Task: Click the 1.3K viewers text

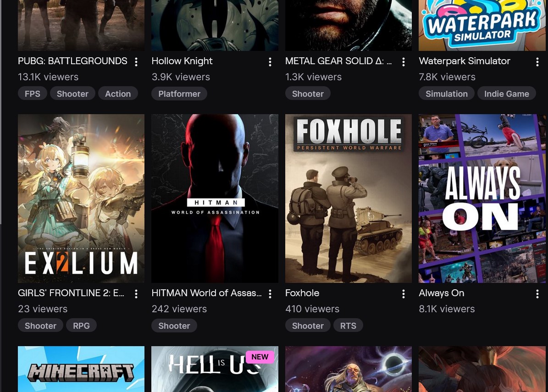Action: click(x=314, y=77)
